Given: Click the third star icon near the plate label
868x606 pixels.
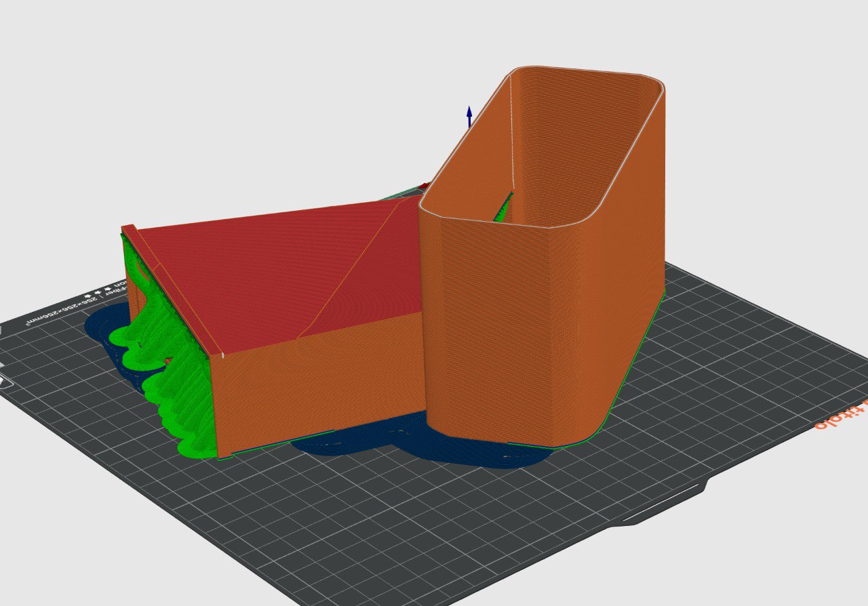Looking at the screenshot, I should click(x=106, y=290).
